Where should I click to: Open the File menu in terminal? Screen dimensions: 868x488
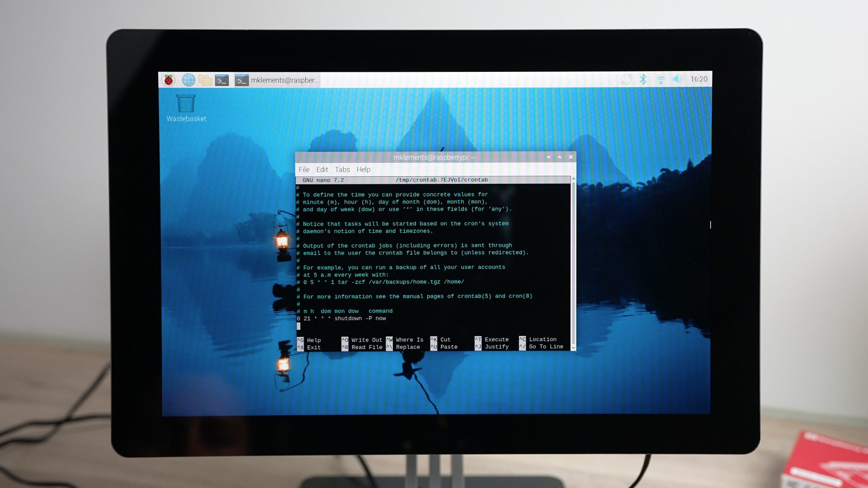pos(304,169)
